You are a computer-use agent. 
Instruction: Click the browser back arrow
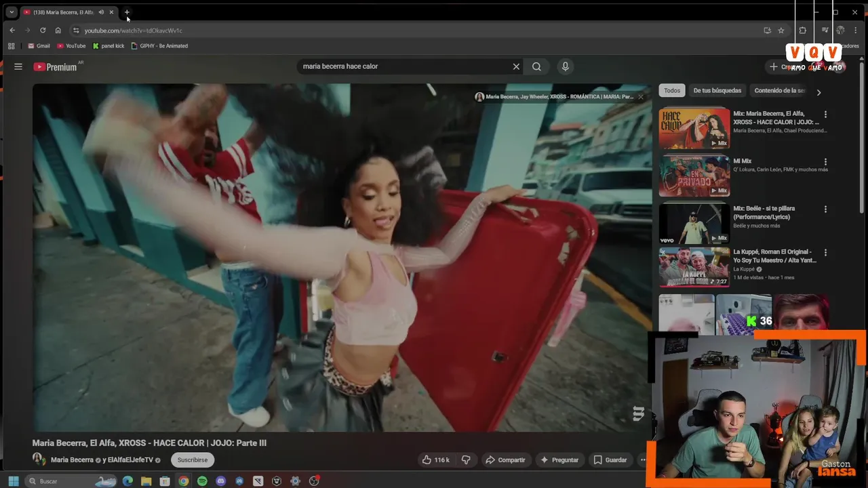12,30
